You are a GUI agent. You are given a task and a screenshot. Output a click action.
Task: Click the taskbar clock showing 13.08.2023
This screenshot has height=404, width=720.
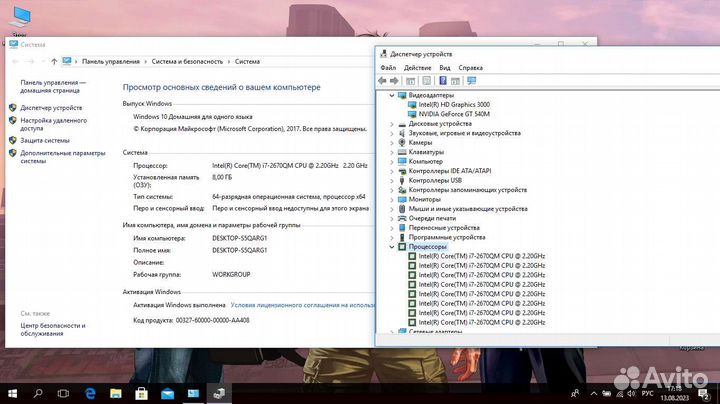pyautogui.click(x=675, y=393)
